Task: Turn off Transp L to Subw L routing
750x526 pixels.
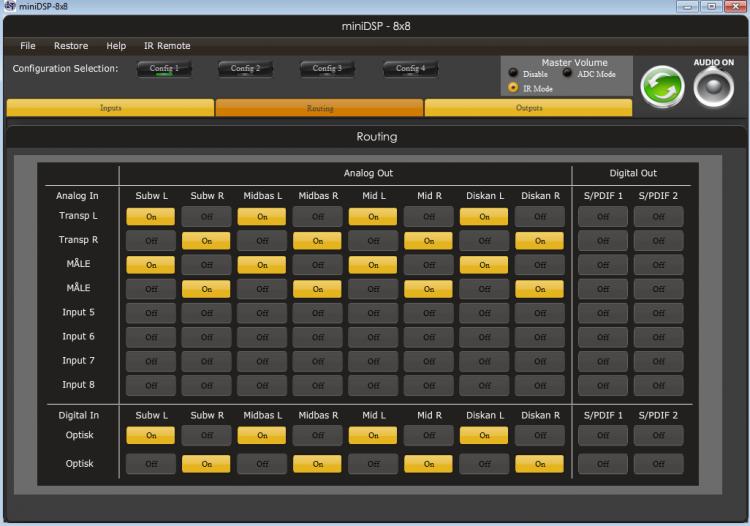Action: pyautogui.click(x=151, y=217)
